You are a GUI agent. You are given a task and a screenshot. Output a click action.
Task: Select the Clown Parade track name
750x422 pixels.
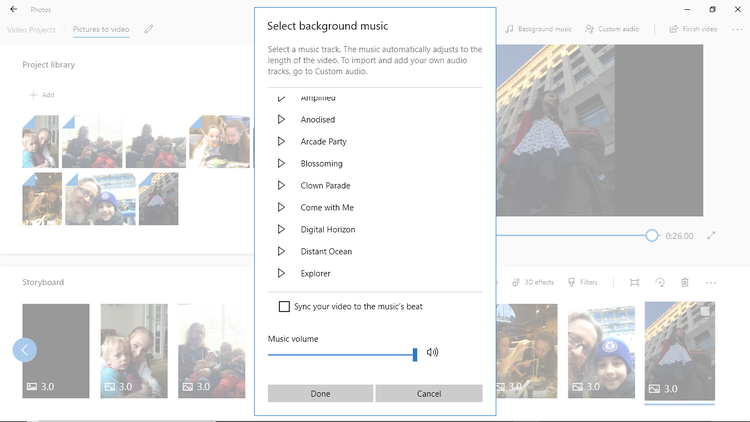click(325, 186)
